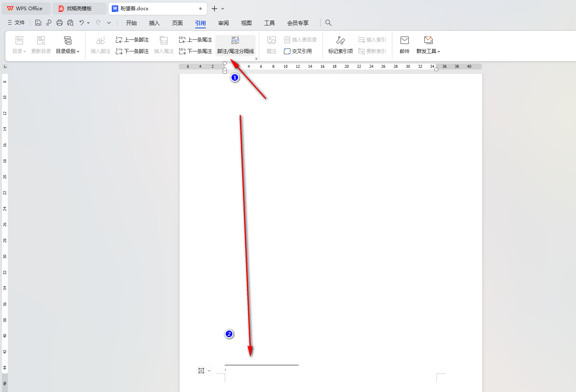Click the 脚注/尾注分隔线 separator toggle
This screenshot has height=392, width=576.
[235, 45]
